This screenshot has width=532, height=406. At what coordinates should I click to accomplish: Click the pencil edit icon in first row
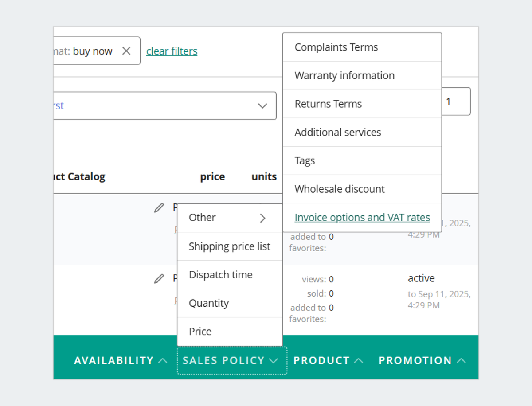pos(159,207)
